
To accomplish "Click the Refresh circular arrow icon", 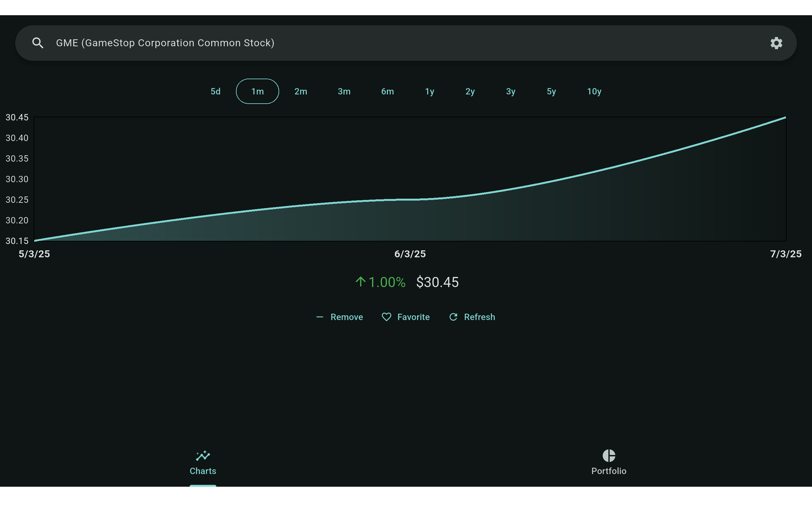I will [453, 317].
